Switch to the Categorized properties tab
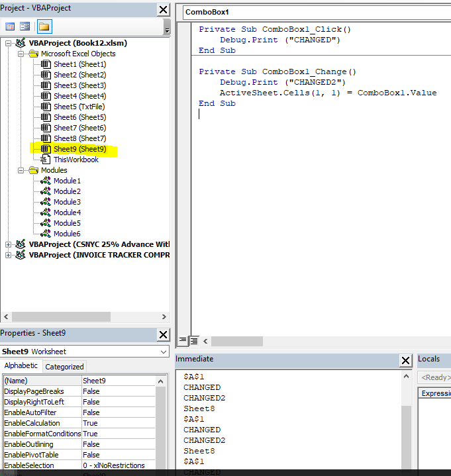Viewport: 451px width, 476px height. pyautogui.click(x=64, y=367)
